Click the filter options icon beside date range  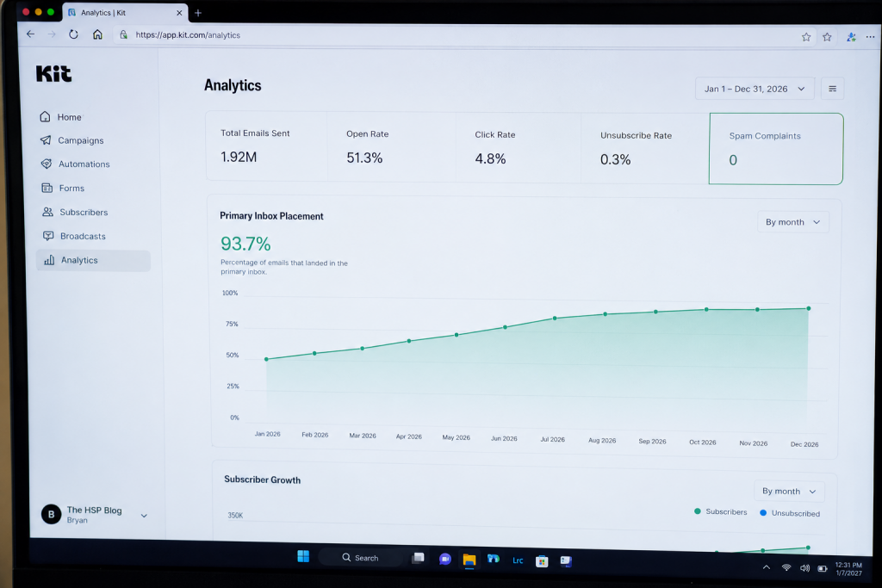832,89
